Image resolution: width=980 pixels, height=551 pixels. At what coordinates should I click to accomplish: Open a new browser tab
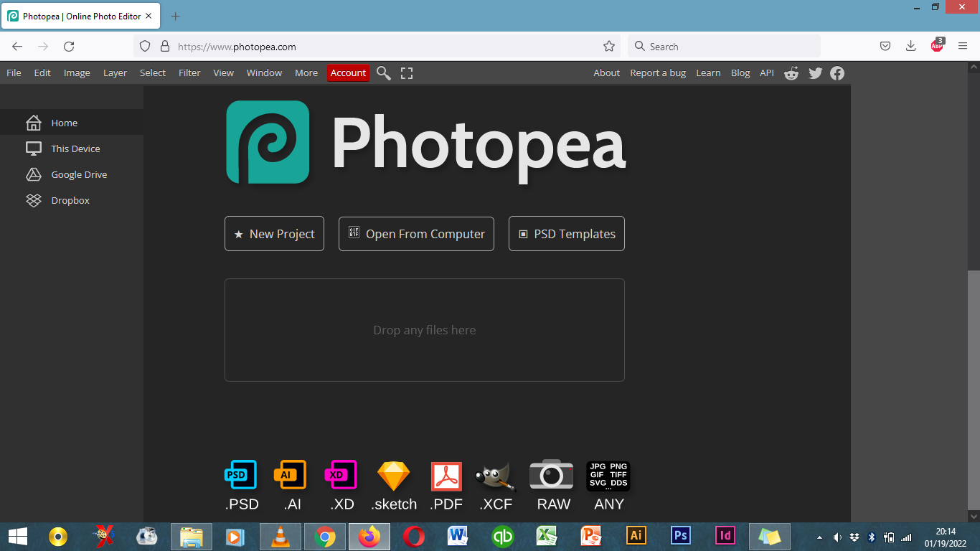coord(176,16)
